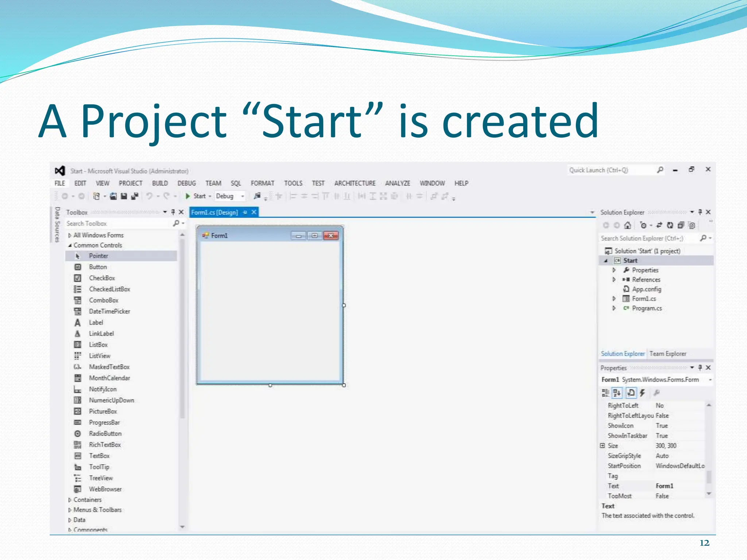
Task: Toggle the Toolbox auto-hide pin
Action: coord(173,212)
